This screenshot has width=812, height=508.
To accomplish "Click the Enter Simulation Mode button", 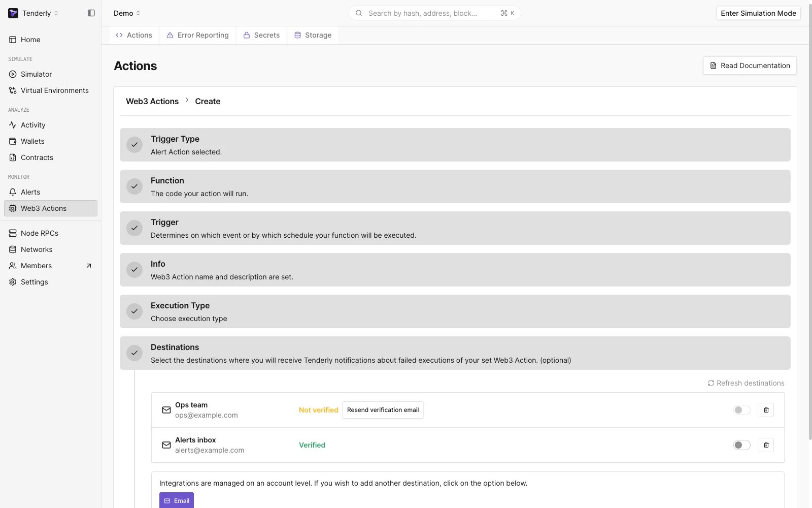I will (x=758, y=13).
